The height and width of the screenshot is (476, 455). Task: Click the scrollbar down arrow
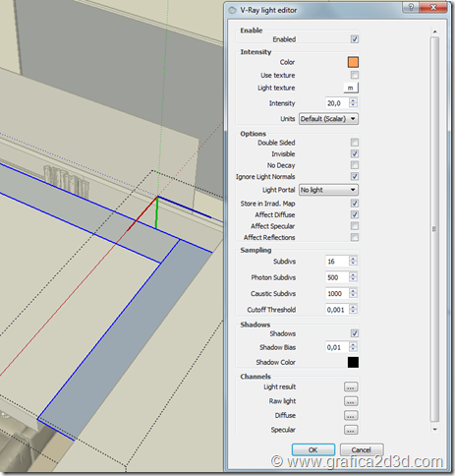click(434, 429)
